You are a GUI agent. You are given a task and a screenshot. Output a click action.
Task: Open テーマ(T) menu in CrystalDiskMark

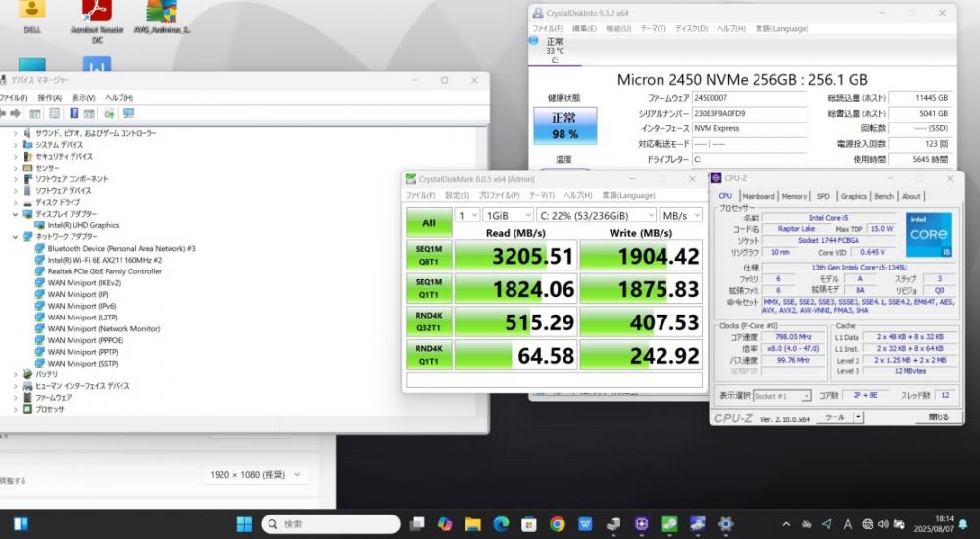[541, 196]
